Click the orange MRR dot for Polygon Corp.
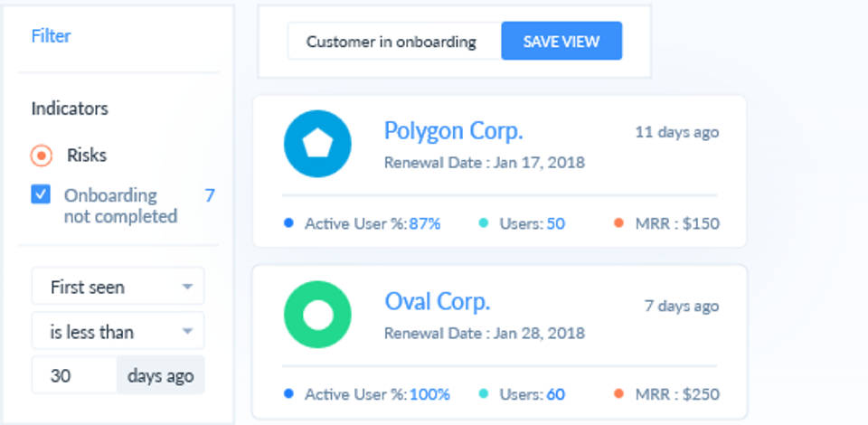 pyautogui.click(x=618, y=222)
